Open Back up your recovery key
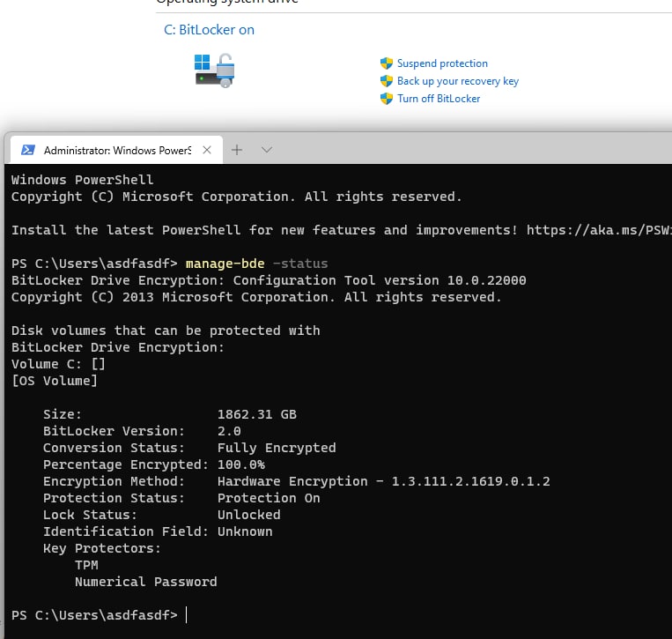The width and height of the screenshot is (672, 639). [x=458, y=81]
